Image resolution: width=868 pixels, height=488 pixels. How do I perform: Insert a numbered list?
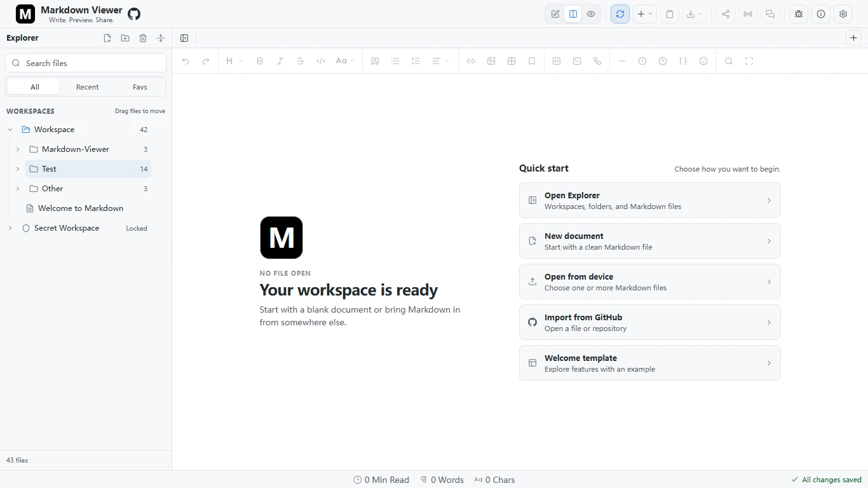(416, 61)
